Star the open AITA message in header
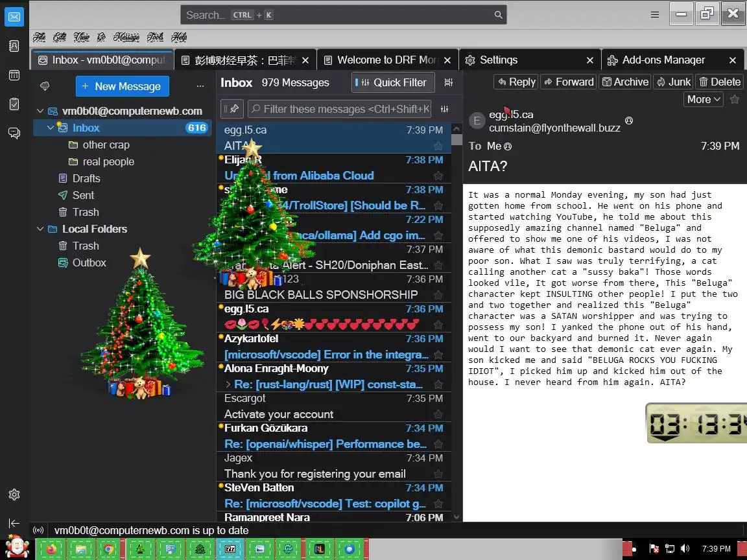 (735, 99)
